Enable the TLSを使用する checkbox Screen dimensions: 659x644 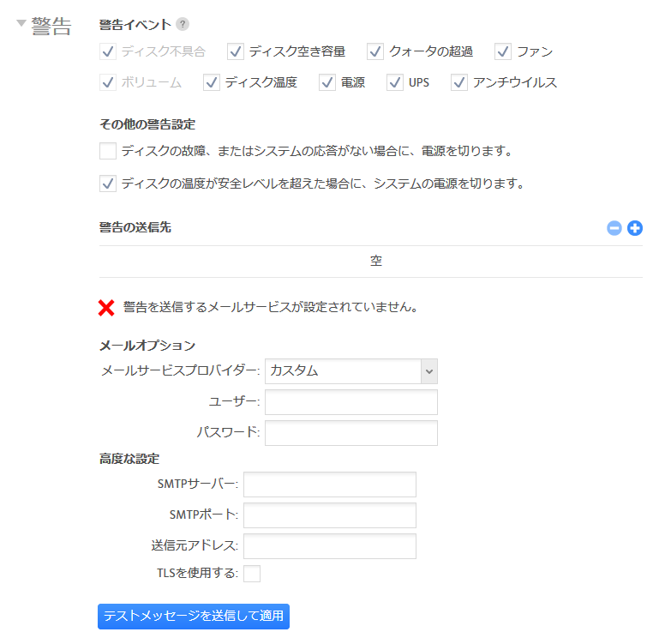click(x=252, y=574)
